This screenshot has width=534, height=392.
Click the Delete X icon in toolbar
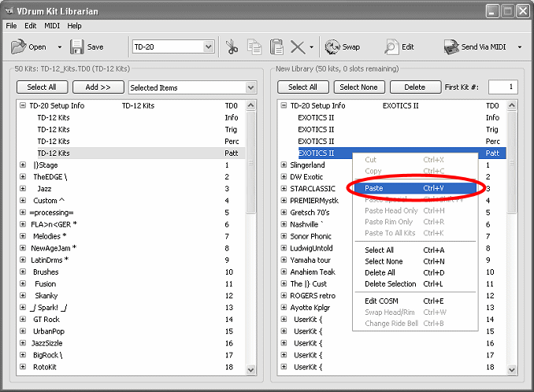pos(297,47)
